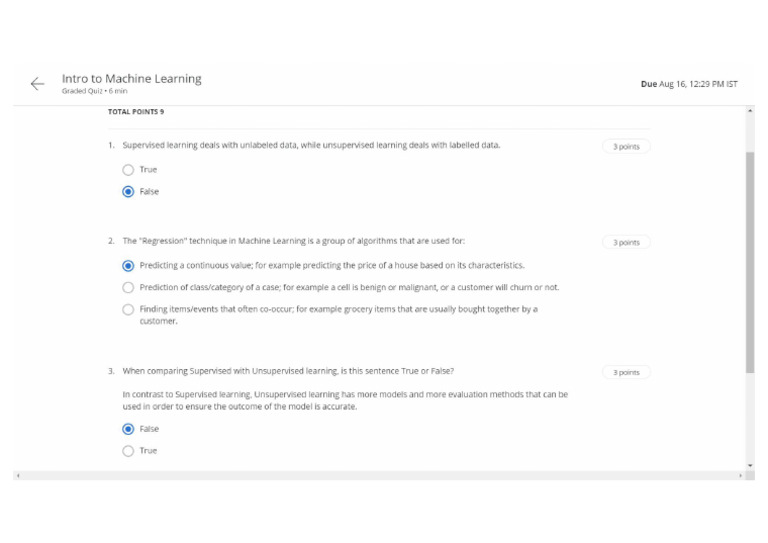The image size is (768, 543).
Task: Choose 'Predicting a continuous value' option
Action: tap(128, 266)
